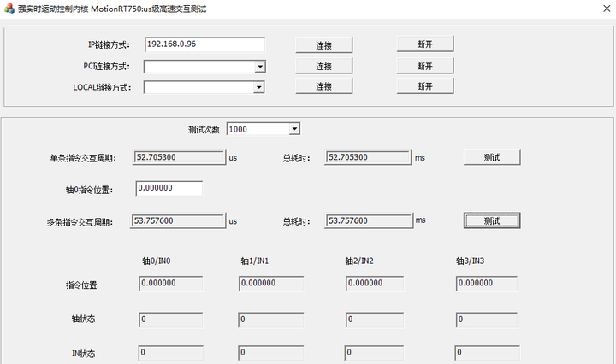Click the 测试次数 label

(204, 130)
